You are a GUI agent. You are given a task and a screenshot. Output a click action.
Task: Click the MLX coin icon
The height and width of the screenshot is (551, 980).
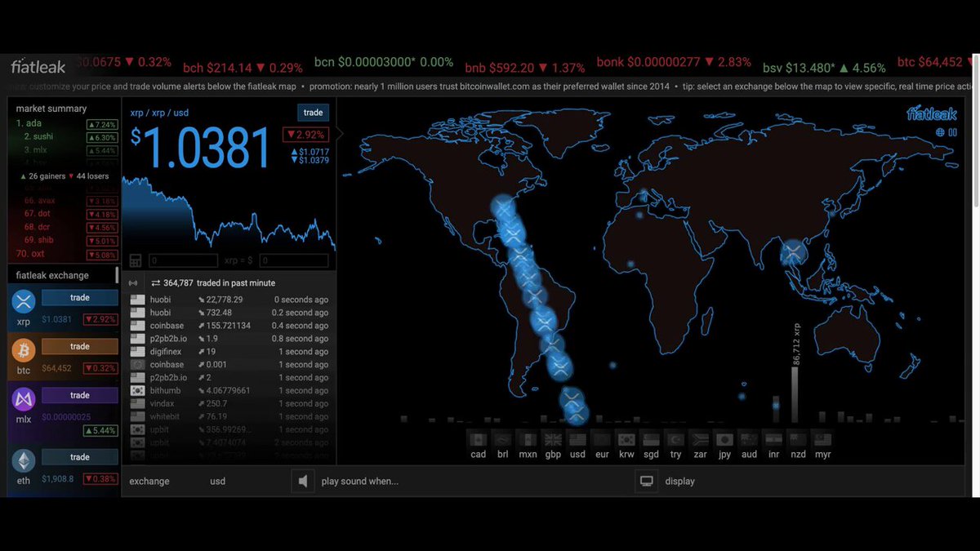pyautogui.click(x=23, y=400)
